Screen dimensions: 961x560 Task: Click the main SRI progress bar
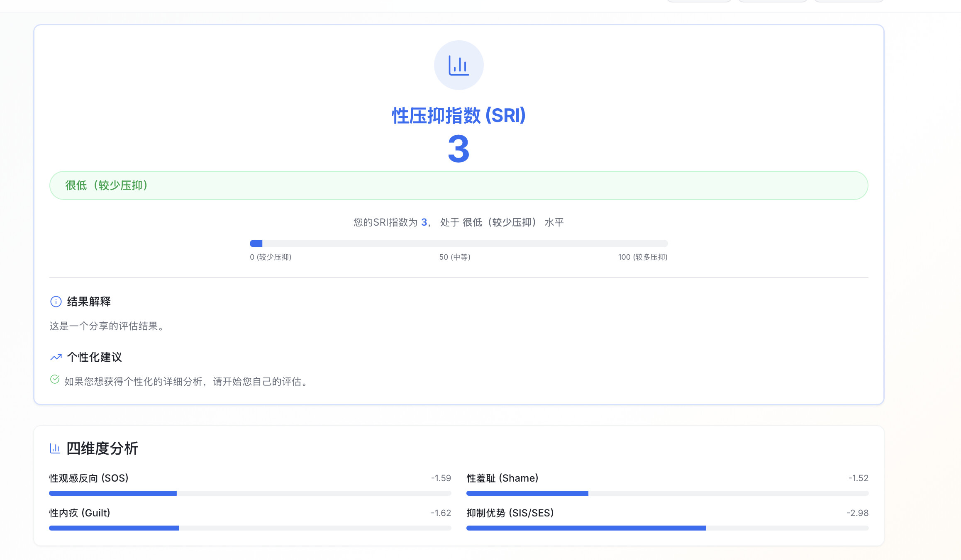click(459, 243)
